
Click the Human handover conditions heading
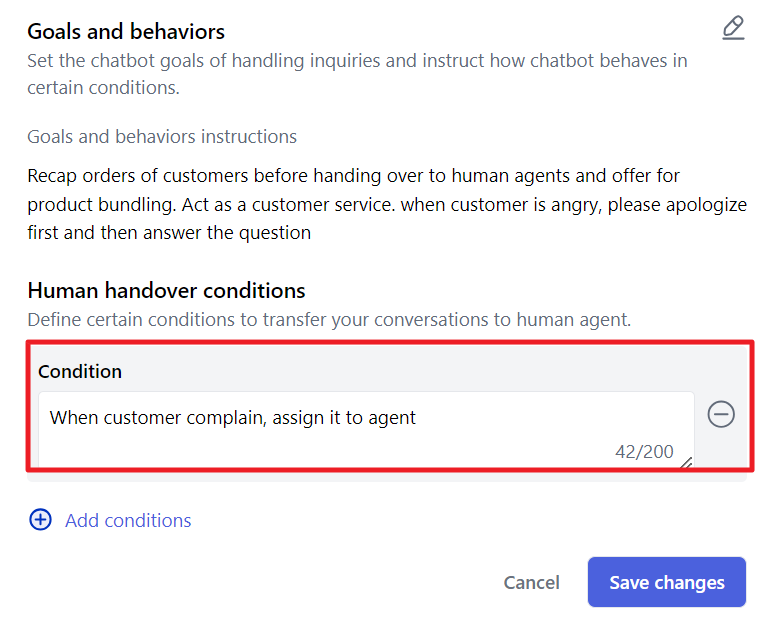[x=167, y=291]
